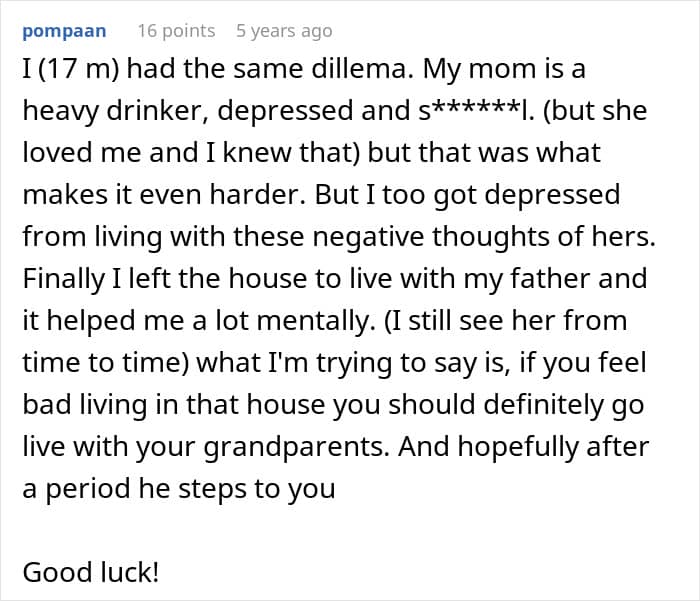Open the pompaan user profile link
700x601 pixels.
[x=67, y=31]
